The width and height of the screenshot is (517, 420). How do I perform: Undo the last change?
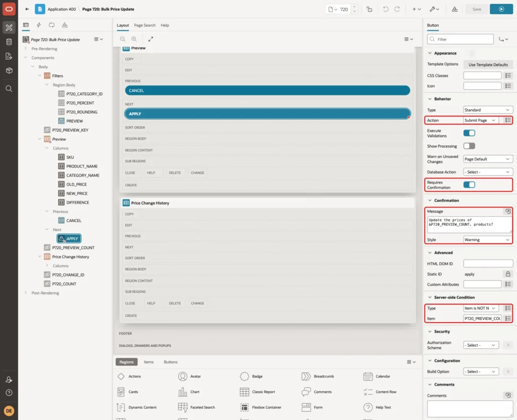[385, 9]
